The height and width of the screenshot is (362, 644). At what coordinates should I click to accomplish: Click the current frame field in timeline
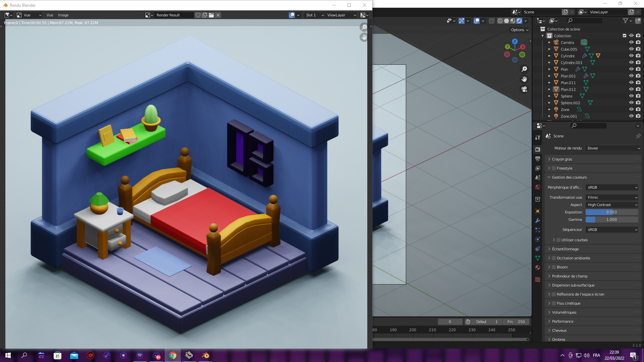[450, 322]
